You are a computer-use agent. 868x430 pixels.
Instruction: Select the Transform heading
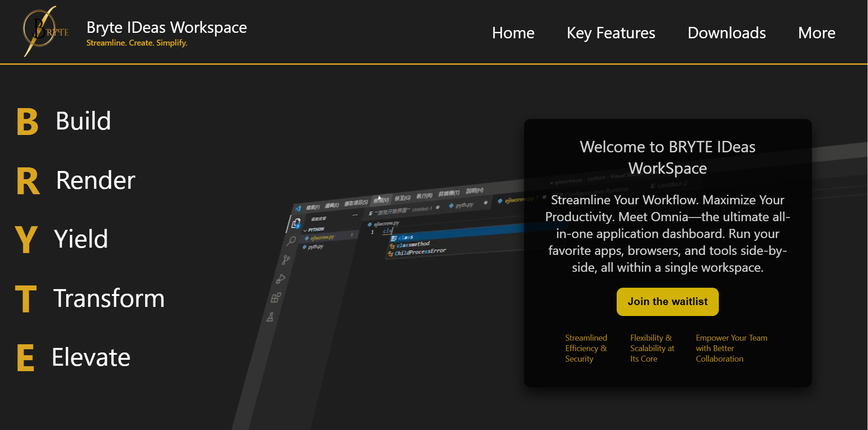coord(109,298)
